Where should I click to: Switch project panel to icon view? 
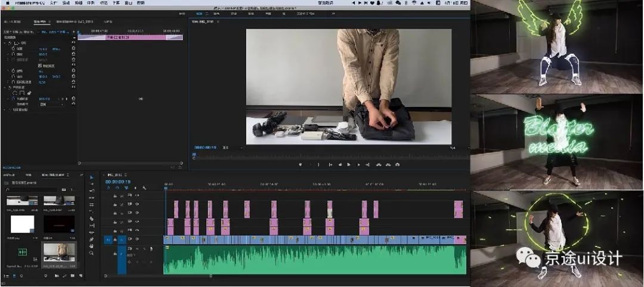coord(14,276)
